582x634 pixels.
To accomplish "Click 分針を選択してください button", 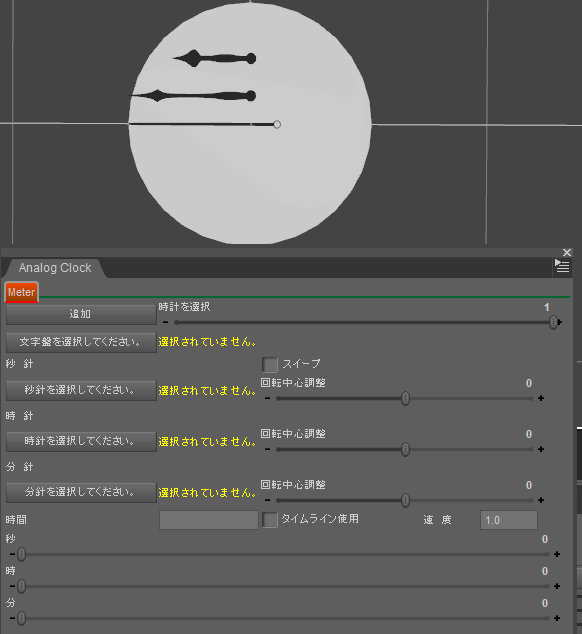I will point(81,492).
